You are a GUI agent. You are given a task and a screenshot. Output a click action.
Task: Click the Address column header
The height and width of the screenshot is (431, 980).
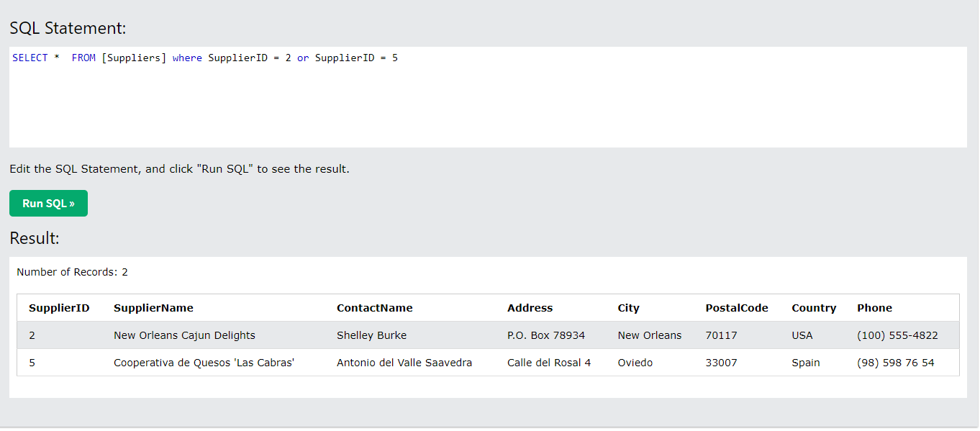pyautogui.click(x=530, y=308)
